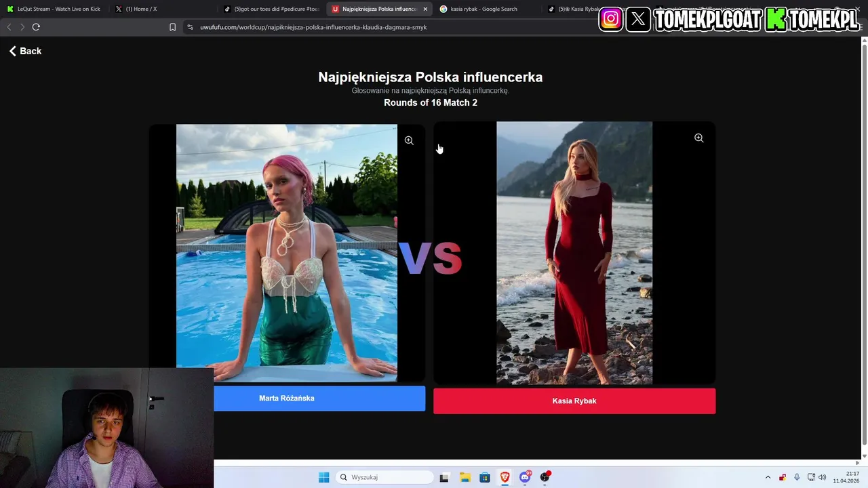
Task: Click the 'Najpiękniejsza Polska influencerka' page title
Action: click(x=431, y=77)
